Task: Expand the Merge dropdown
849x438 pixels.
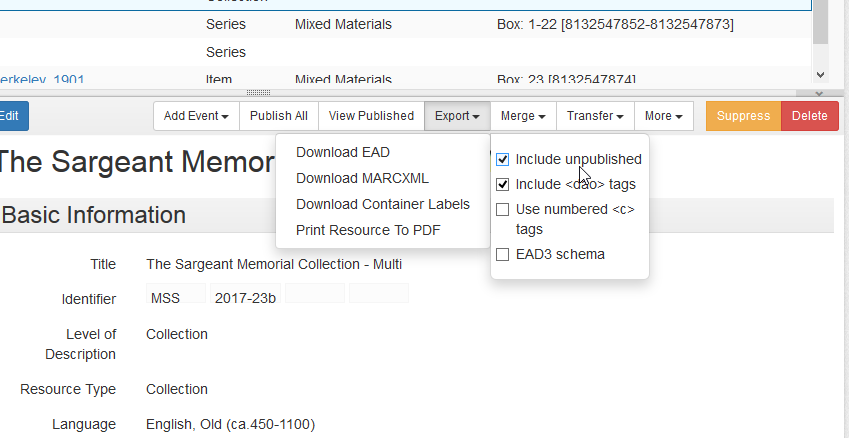Action: coord(523,116)
